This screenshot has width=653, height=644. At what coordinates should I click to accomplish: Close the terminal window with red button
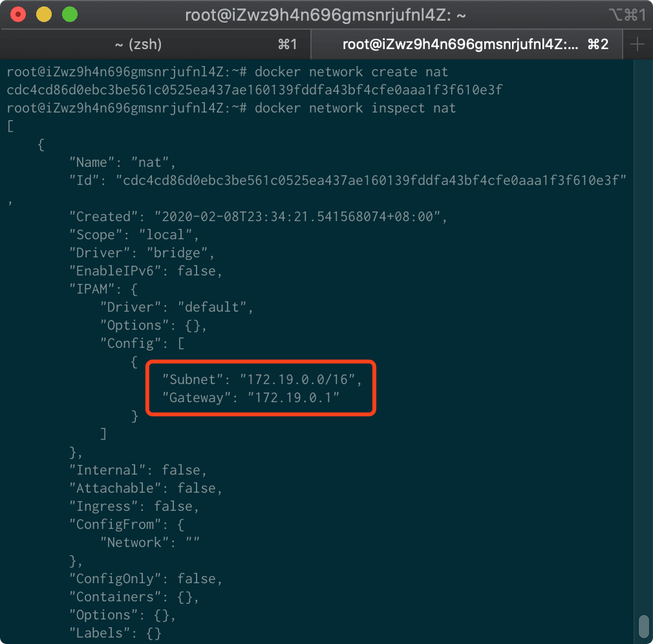[x=19, y=14]
